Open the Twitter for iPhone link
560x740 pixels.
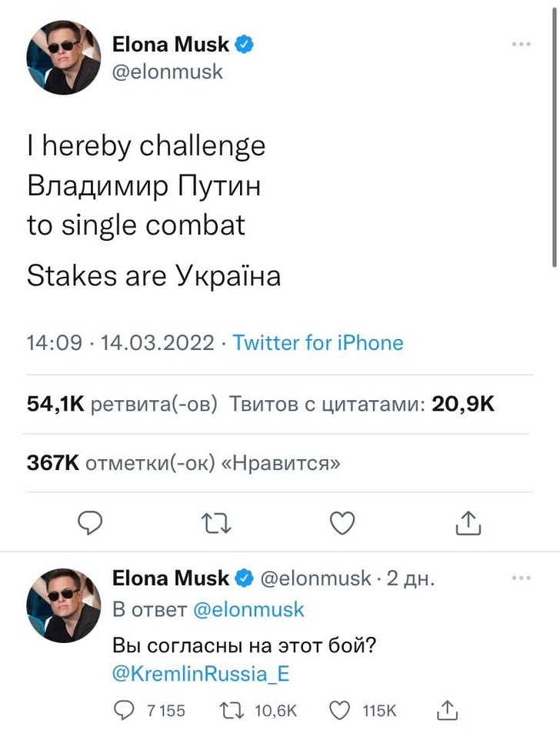(319, 342)
